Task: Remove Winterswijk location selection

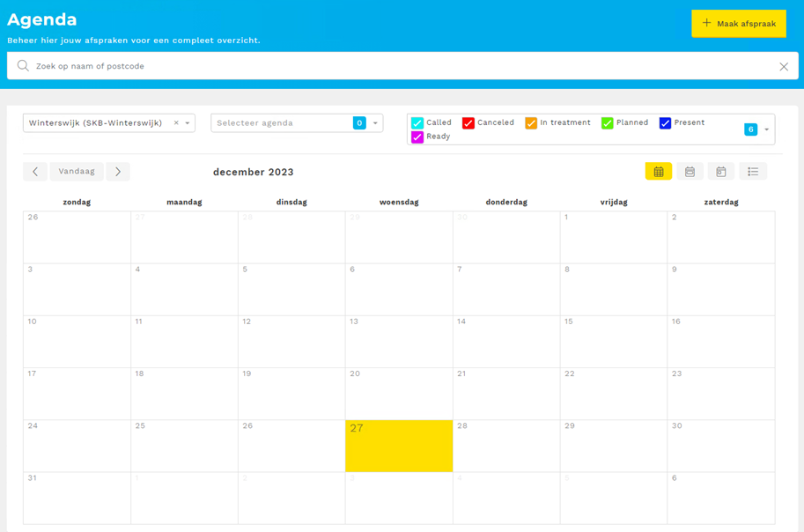Action: (176, 123)
